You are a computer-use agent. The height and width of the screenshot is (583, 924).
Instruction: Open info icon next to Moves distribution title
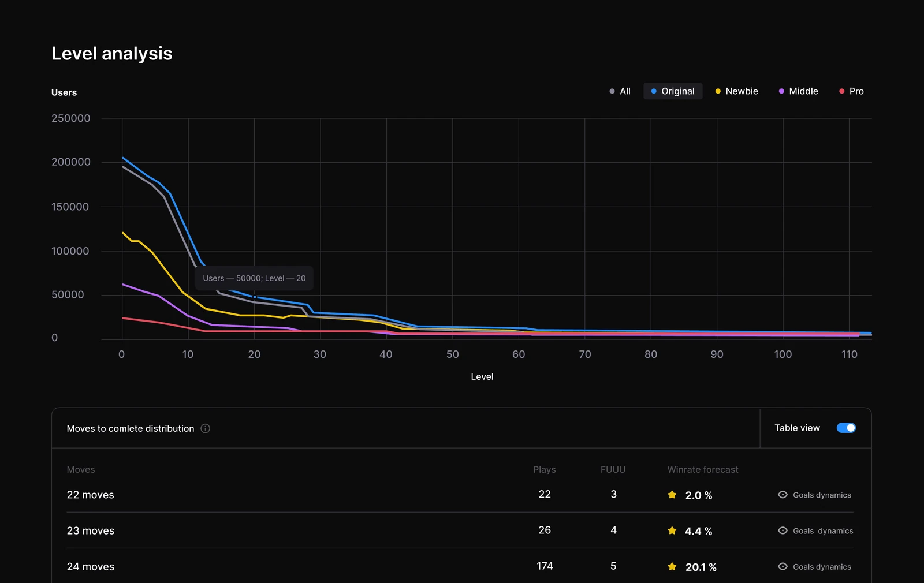tap(205, 428)
